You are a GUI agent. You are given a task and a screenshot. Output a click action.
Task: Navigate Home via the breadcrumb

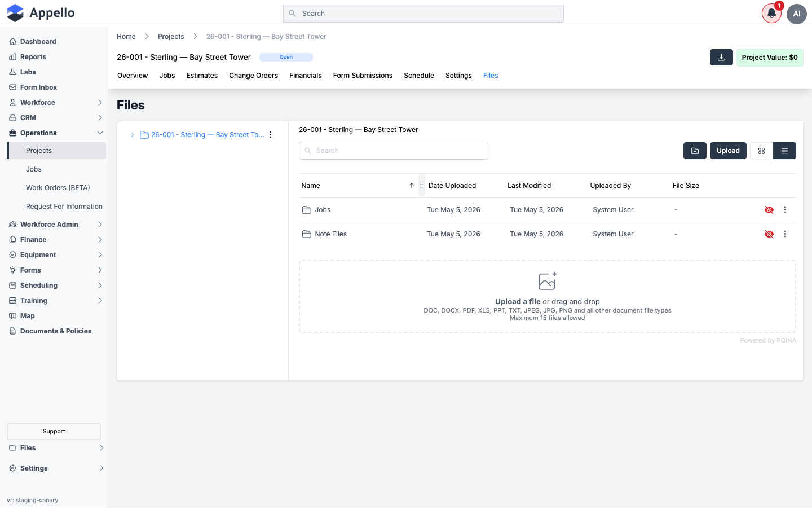coord(126,37)
